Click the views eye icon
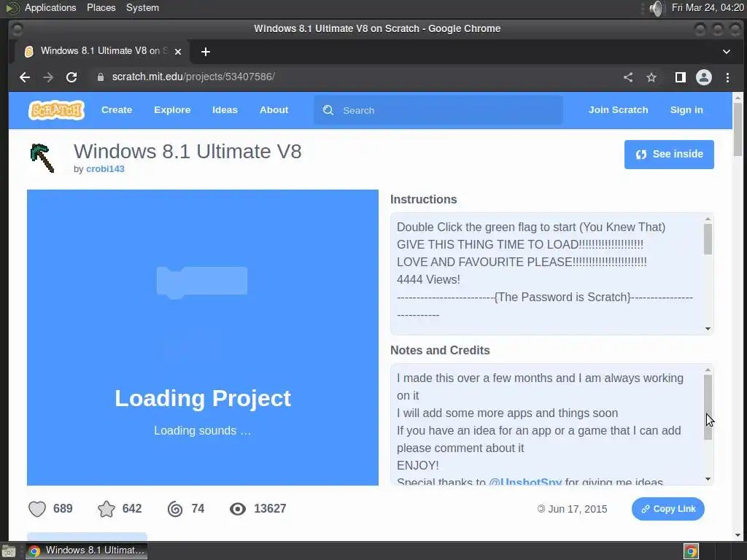This screenshot has width=747, height=560. tap(238, 508)
